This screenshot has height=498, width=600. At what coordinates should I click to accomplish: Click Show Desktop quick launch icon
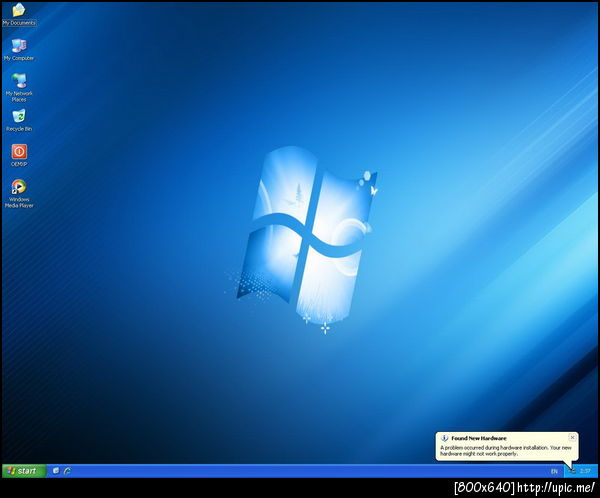pos(56,471)
